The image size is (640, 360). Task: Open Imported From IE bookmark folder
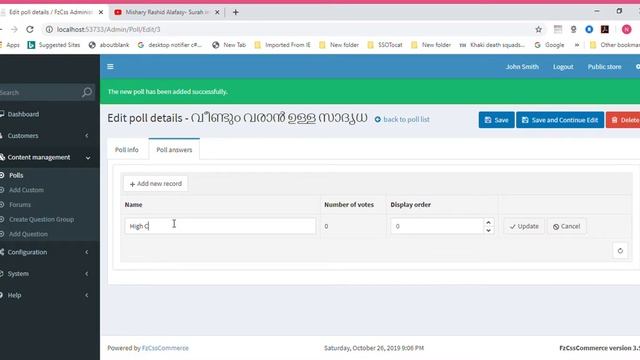(x=282, y=45)
